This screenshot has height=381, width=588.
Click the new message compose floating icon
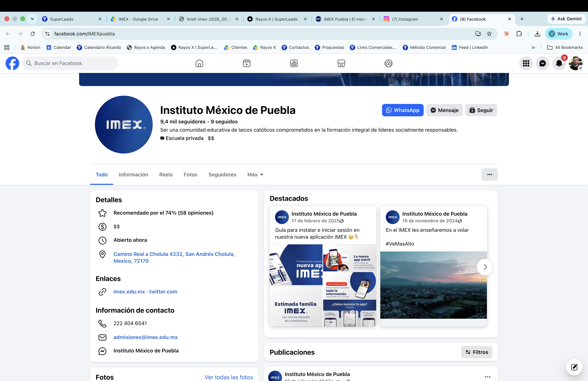pos(574,367)
